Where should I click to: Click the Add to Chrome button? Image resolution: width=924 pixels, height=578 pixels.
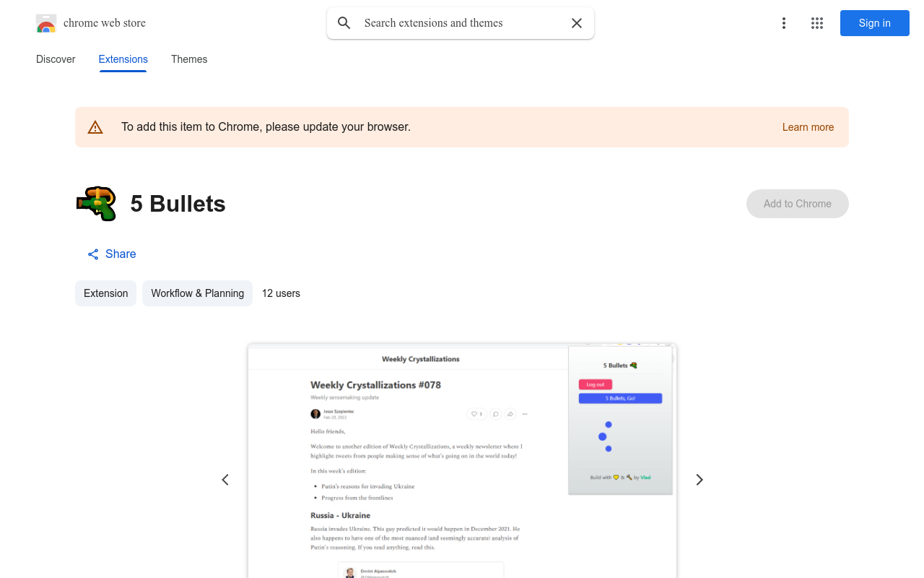(x=798, y=204)
